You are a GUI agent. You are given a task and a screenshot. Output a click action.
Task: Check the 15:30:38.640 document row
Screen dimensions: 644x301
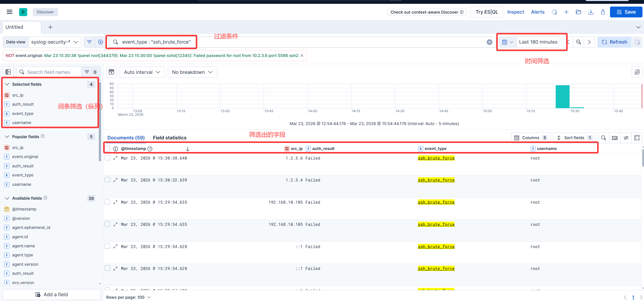(108, 158)
